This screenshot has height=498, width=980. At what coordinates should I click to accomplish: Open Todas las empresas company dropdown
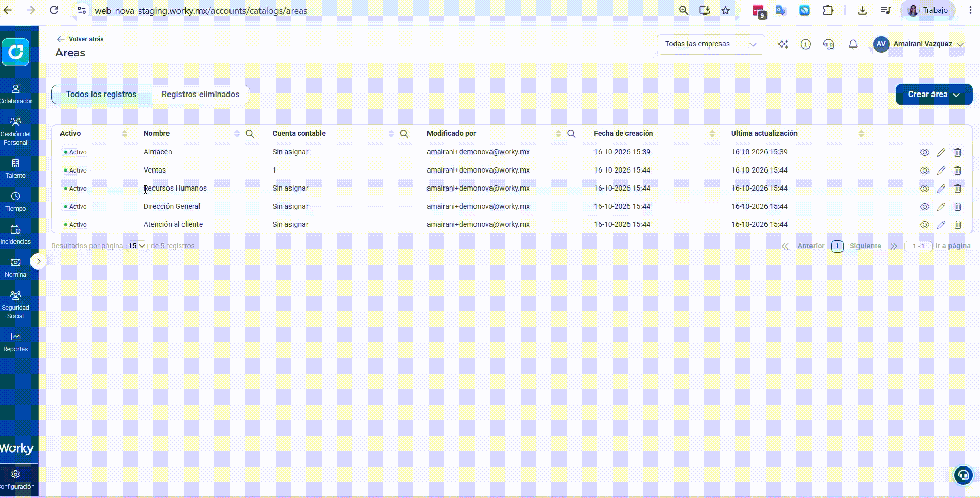click(x=711, y=44)
